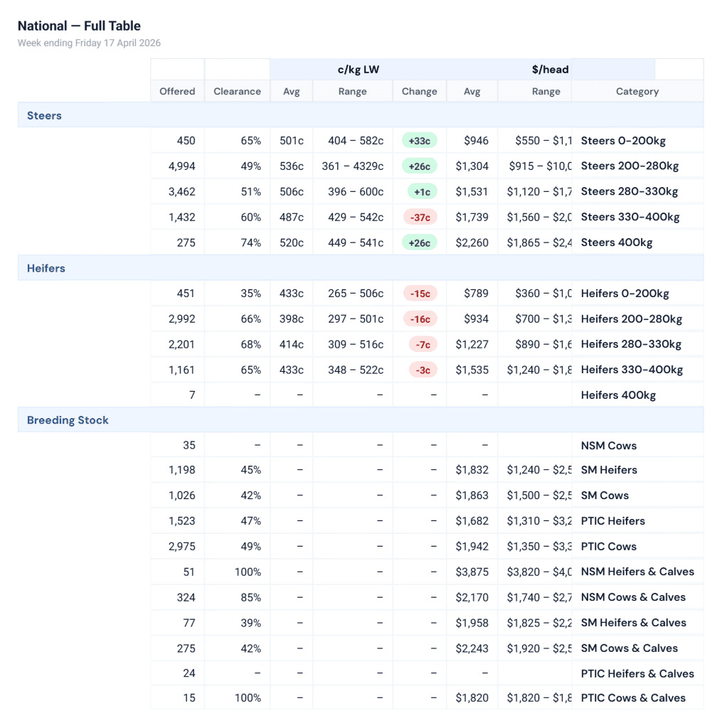Viewport: 722px width, 728px height.
Task: Select the Change column header
Action: 419,91
